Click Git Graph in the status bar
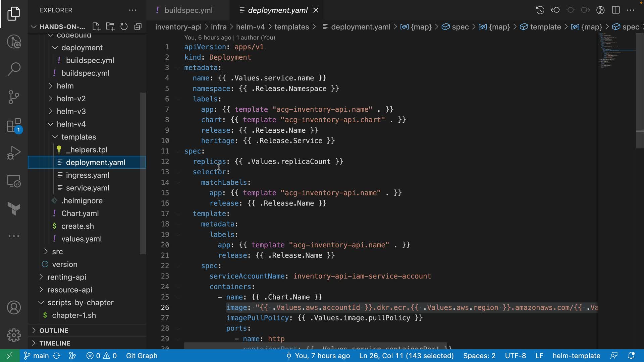 coord(142,356)
